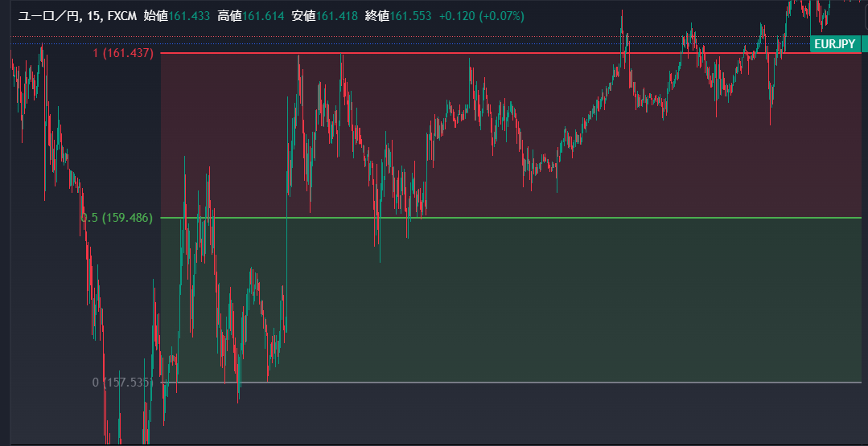Click the Fibonacci 0 (157.535) level label

pyautogui.click(x=122, y=383)
